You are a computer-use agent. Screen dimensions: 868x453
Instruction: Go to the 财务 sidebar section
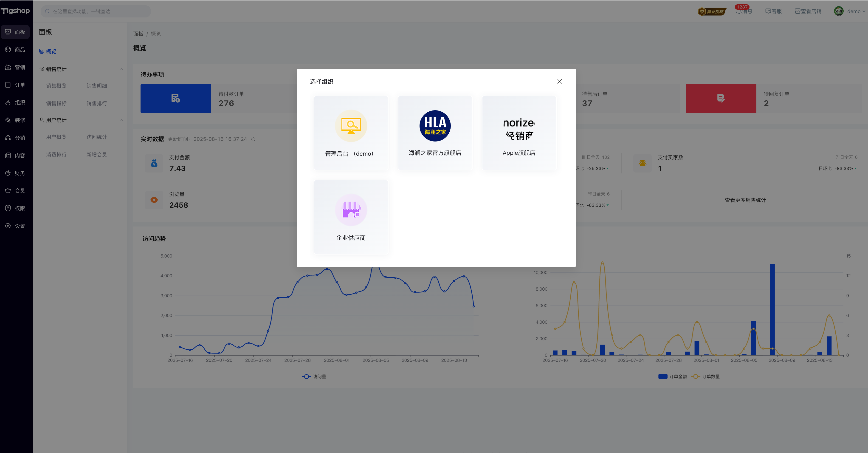(16, 173)
